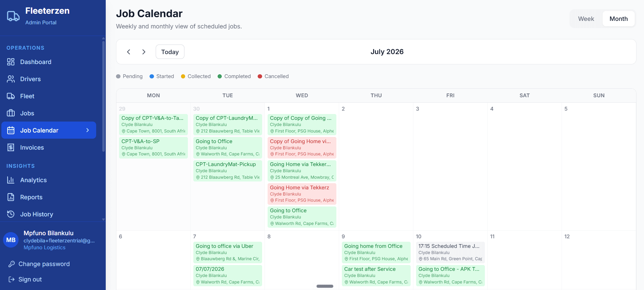This screenshot has height=290, width=644.
Task: Open Reports page
Action: pos(49,197)
